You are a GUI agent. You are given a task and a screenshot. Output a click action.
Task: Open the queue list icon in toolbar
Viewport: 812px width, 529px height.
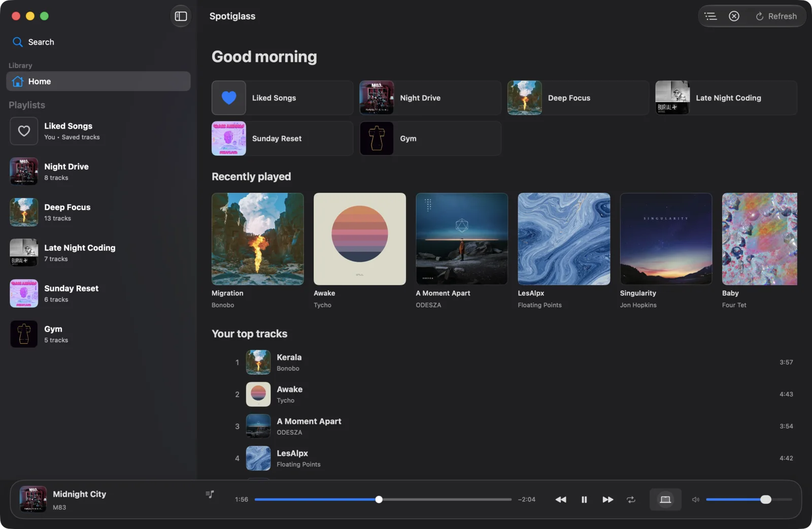710,16
